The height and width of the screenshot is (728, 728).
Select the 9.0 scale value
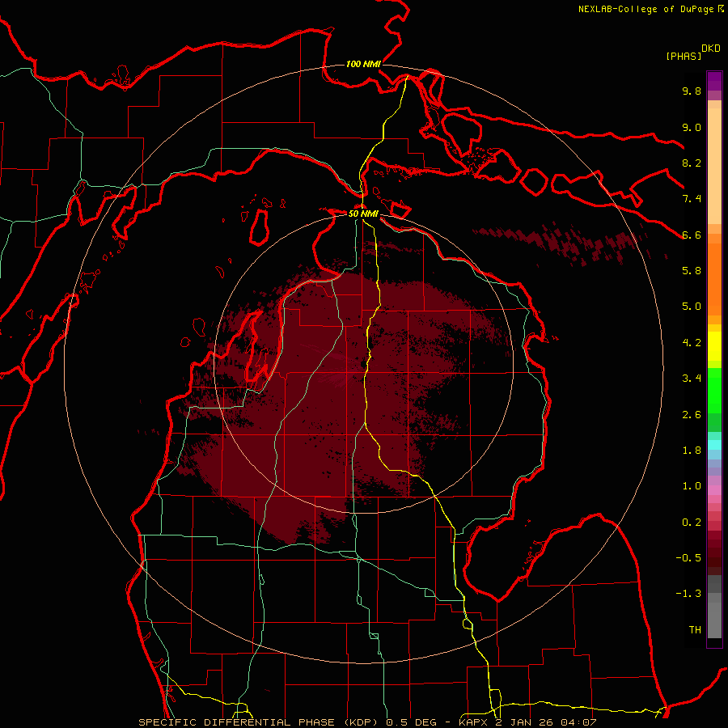(x=692, y=127)
